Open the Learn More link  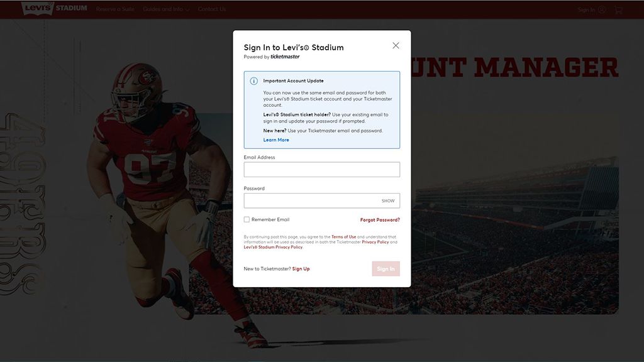tap(276, 140)
